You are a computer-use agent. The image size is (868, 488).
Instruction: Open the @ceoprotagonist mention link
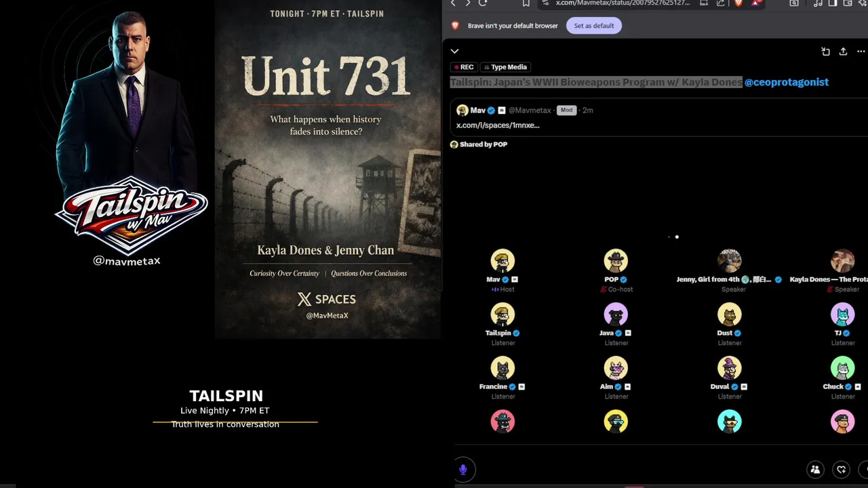pyautogui.click(x=787, y=82)
